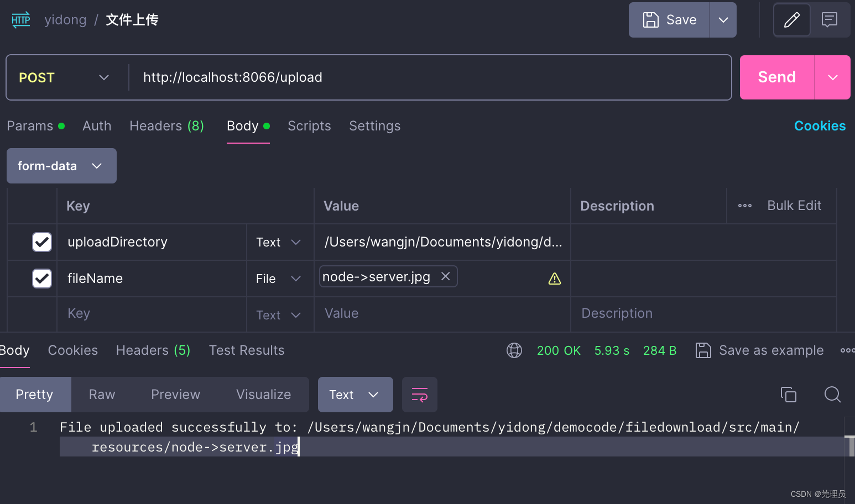Switch to Raw view
The width and height of the screenshot is (855, 504).
102,395
